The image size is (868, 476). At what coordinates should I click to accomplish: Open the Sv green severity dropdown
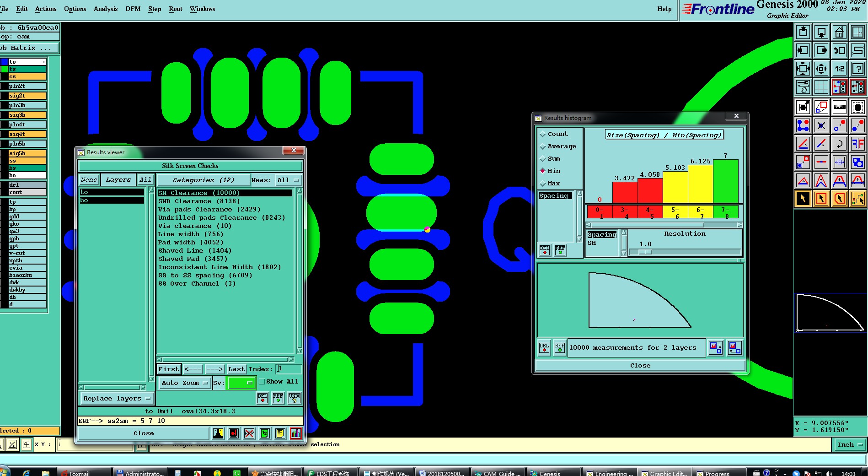(241, 383)
